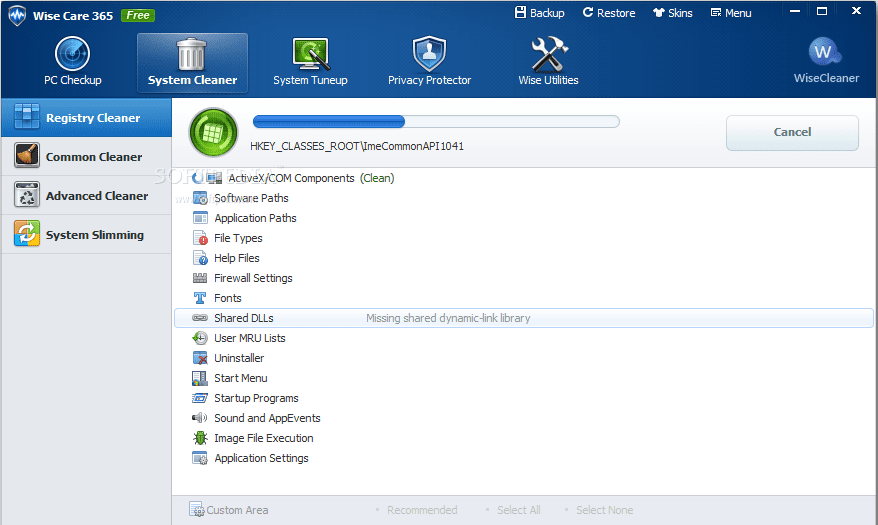The height and width of the screenshot is (525, 878).
Task: Click the Application Paths icon
Action: coord(200,218)
